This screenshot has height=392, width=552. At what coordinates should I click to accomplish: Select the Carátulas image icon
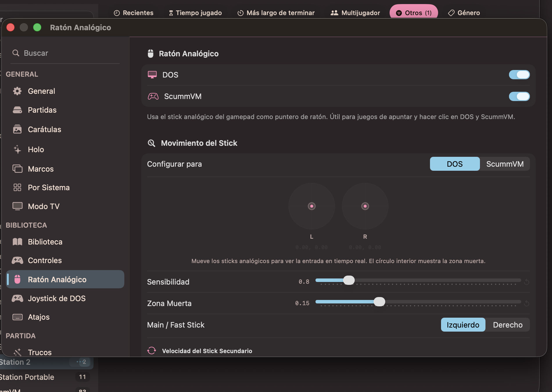pyautogui.click(x=17, y=129)
